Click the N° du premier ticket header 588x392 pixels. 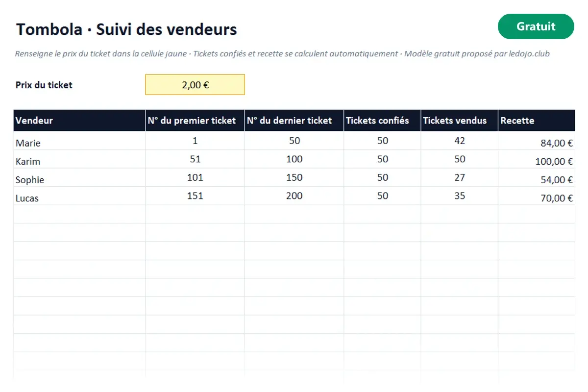[195, 121]
